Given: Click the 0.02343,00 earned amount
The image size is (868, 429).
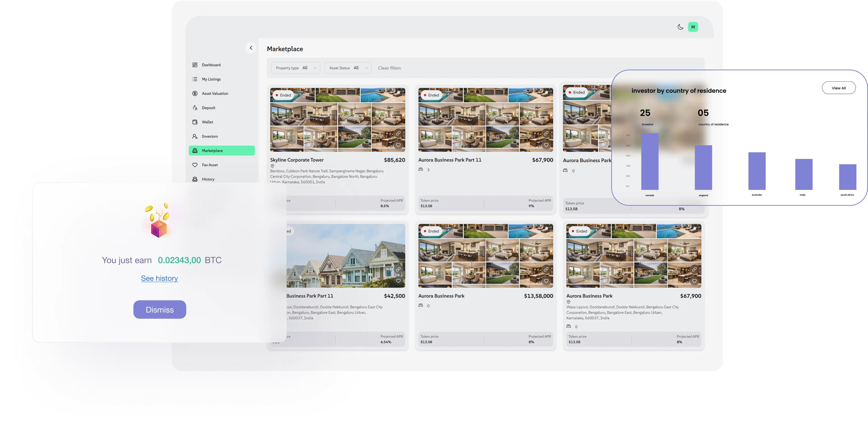Looking at the screenshot, I should pyautogui.click(x=179, y=260).
